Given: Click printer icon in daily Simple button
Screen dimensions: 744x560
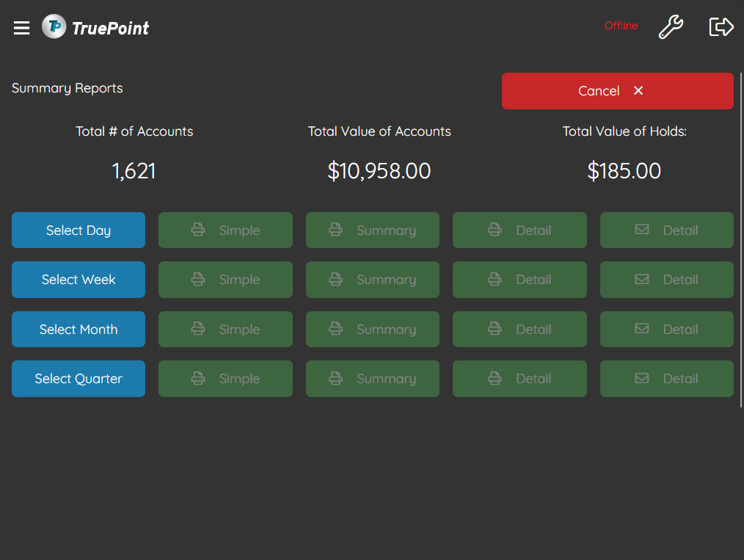Looking at the screenshot, I should tap(198, 230).
